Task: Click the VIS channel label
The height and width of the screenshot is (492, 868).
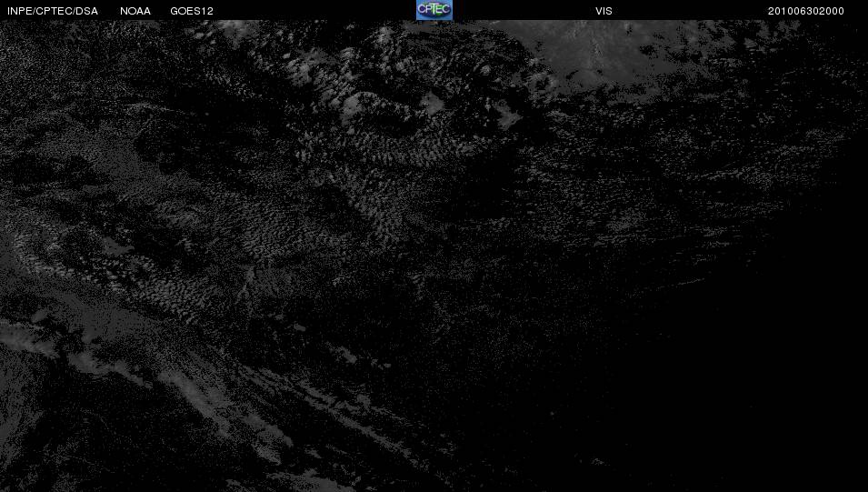Action: (x=604, y=11)
